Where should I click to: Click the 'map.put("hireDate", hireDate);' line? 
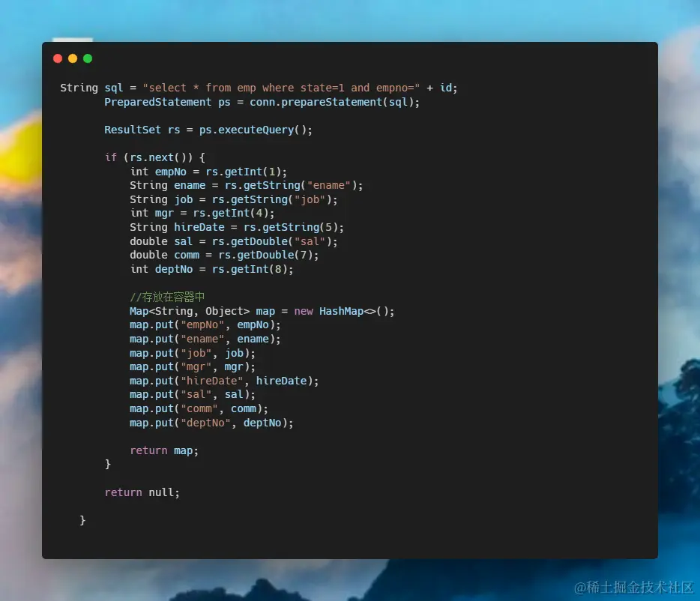[225, 381]
